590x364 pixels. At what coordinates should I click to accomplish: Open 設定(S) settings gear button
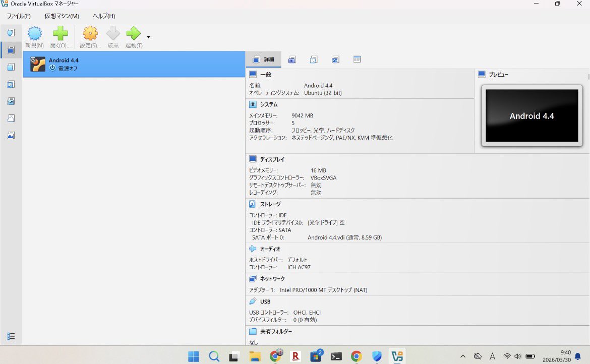point(90,37)
